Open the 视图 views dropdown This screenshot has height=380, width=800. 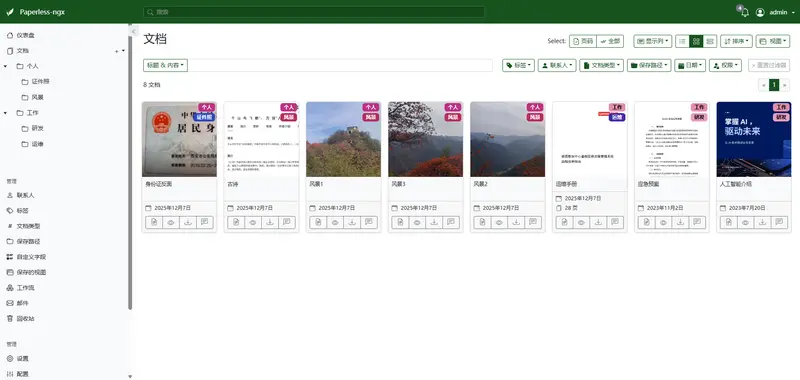(772, 41)
